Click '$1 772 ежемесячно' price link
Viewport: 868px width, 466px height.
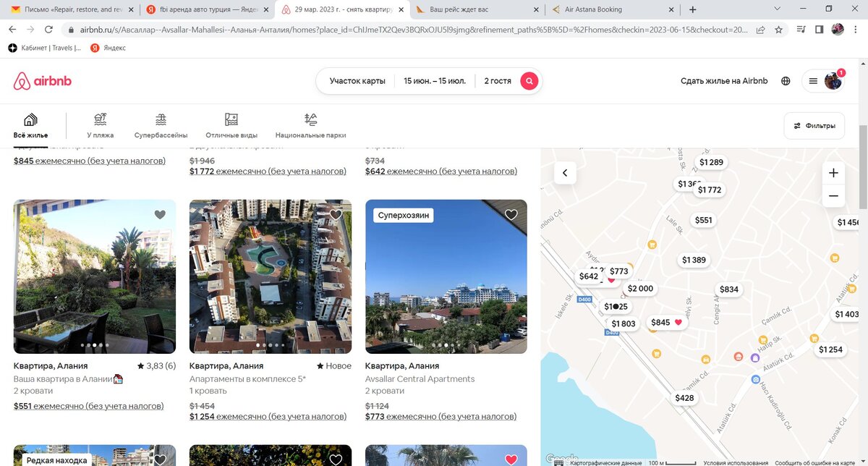[268, 171]
